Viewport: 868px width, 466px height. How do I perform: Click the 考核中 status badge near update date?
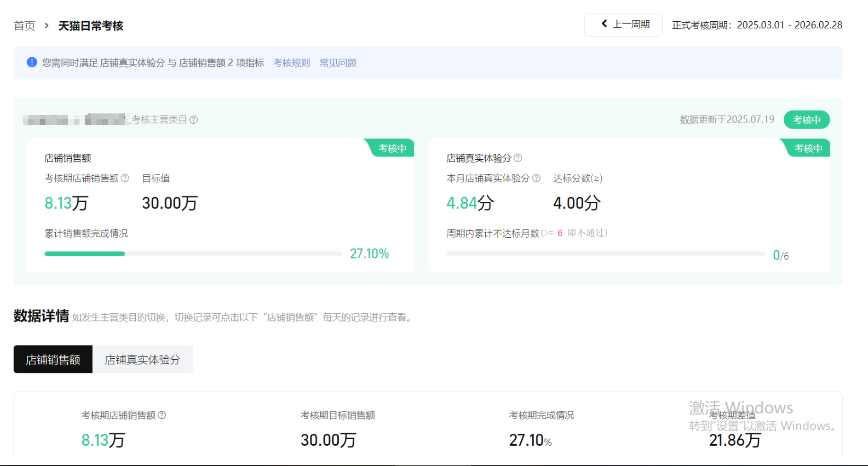[807, 120]
